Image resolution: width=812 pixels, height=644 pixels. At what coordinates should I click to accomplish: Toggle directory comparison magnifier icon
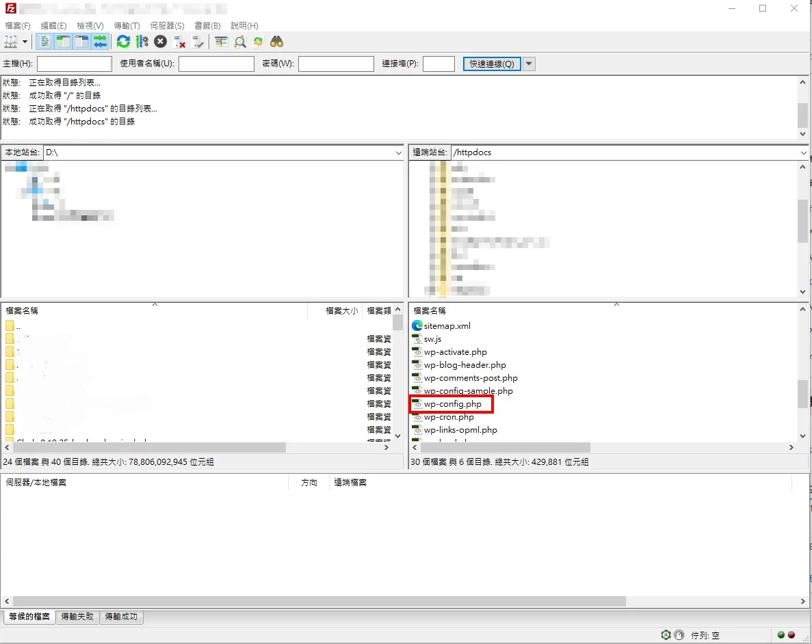point(239,42)
